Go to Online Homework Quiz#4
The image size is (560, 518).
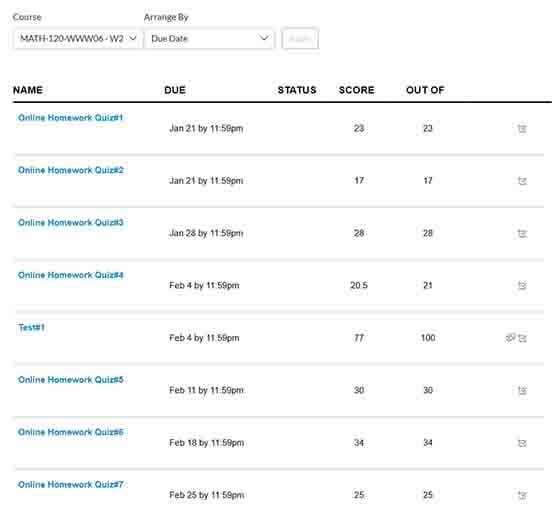point(71,275)
